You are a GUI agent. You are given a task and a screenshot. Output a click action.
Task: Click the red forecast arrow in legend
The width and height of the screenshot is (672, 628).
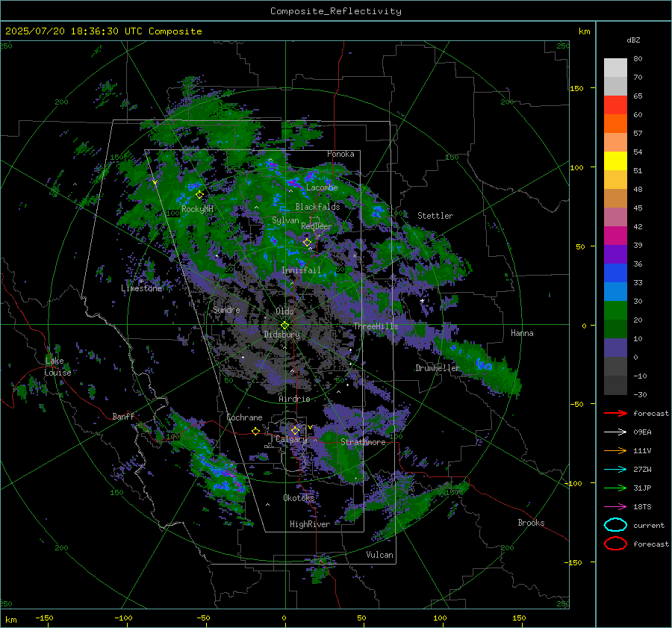coord(615,413)
